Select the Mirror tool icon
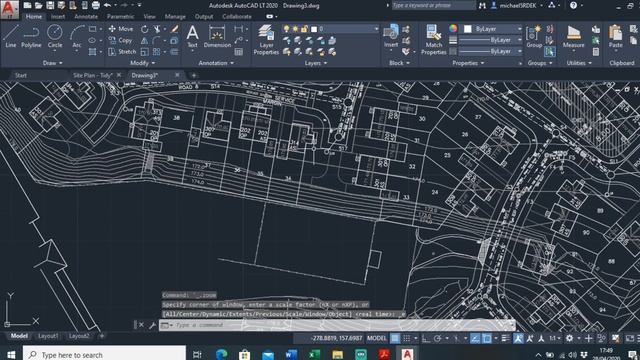This screenshot has height=360, width=640. [x=144, y=40]
